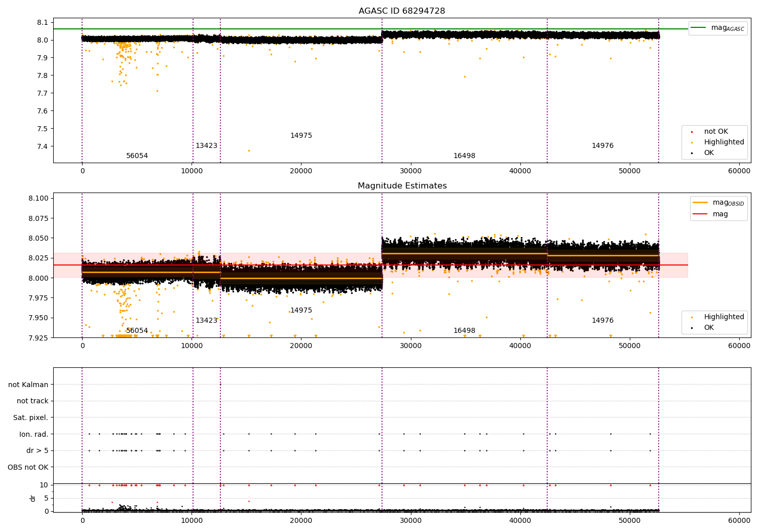
Task: Click the 'Sat. pixel.' axis label
Action: [31, 418]
